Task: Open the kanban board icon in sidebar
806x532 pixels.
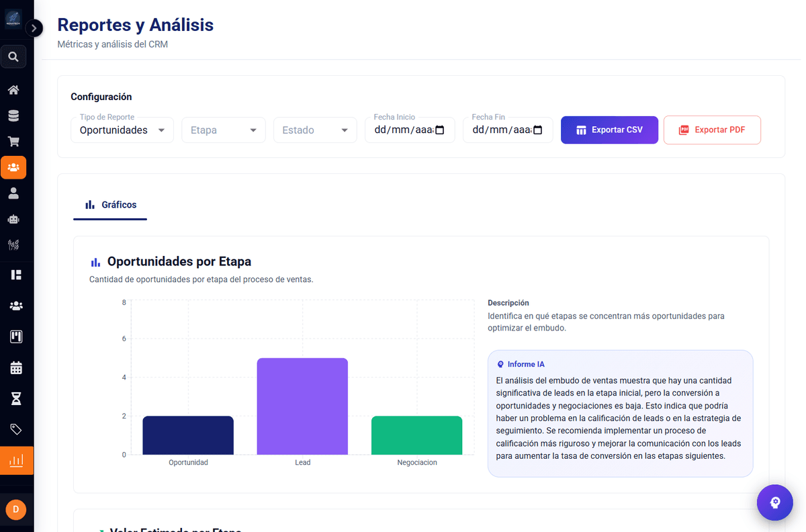Action: (x=16, y=337)
